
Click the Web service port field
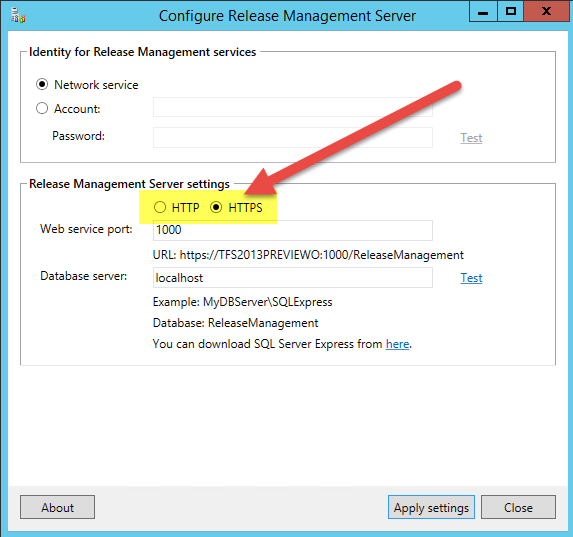[293, 230]
